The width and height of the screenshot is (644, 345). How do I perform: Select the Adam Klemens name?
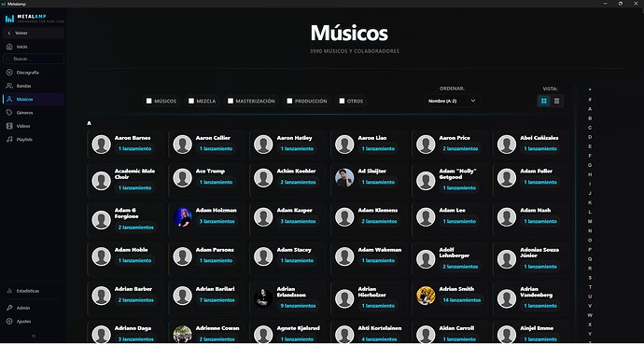[377, 211]
